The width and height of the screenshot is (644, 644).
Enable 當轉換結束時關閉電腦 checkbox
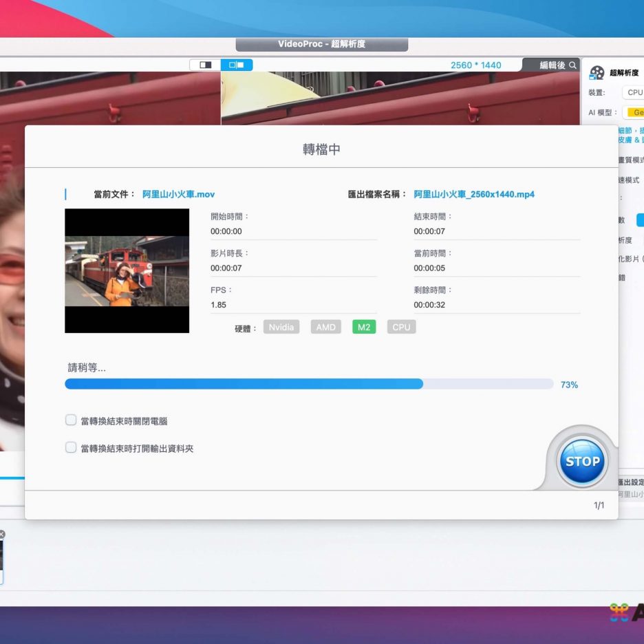tap(71, 420)
